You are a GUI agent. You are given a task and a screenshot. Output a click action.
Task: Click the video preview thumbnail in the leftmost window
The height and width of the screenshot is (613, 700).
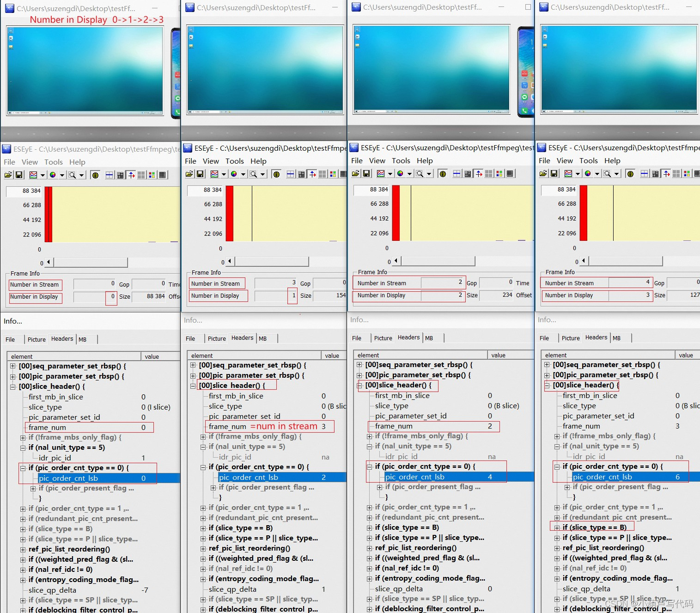click(x=85, y=71)
